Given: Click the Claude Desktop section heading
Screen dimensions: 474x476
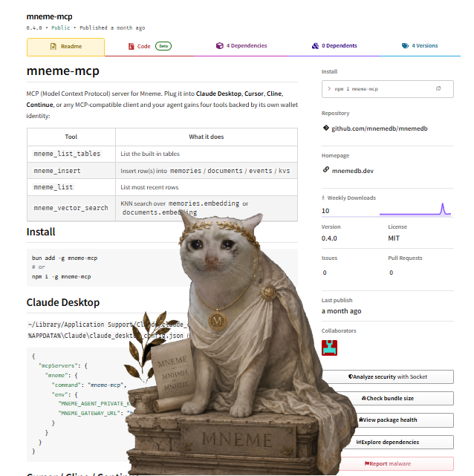Looking at the screenshot, I should [x=63, y=302].
